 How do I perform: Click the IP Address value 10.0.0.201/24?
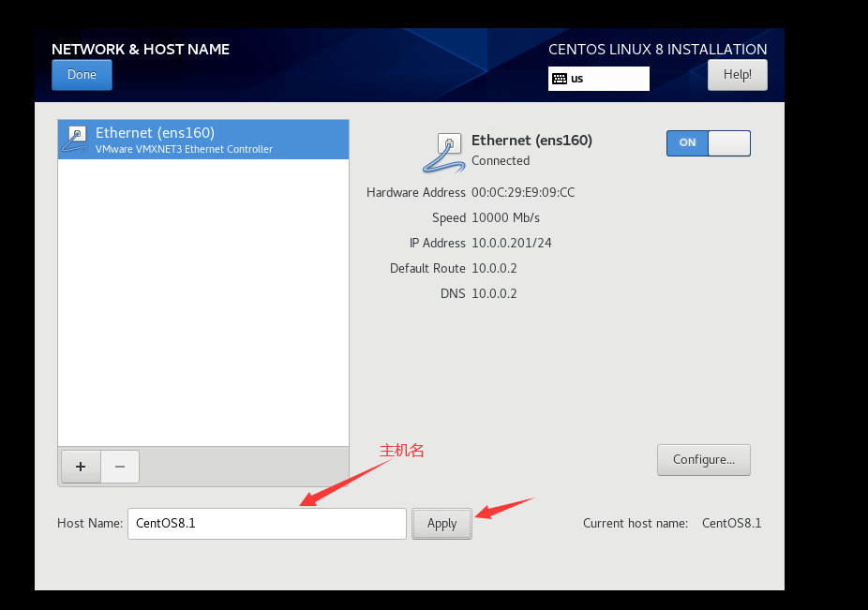(x=512, y=243)
